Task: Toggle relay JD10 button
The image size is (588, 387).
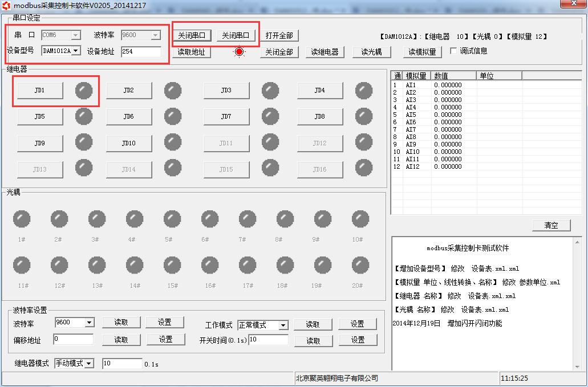Action: [x=129, y=143]
